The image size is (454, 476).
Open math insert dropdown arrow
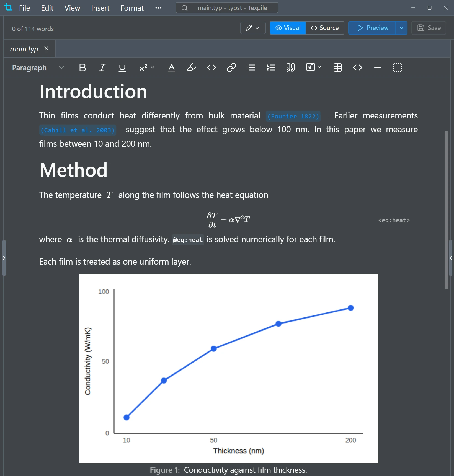point(320,67)
